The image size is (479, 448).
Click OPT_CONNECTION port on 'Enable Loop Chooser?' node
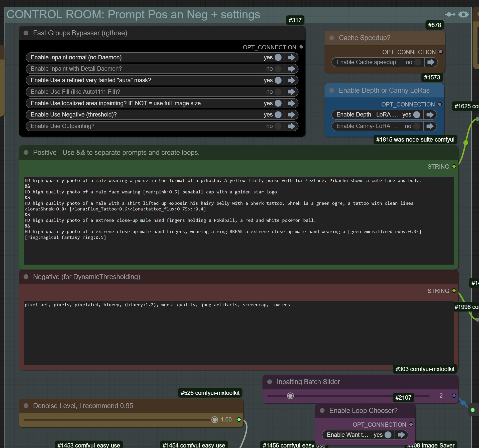411,424
